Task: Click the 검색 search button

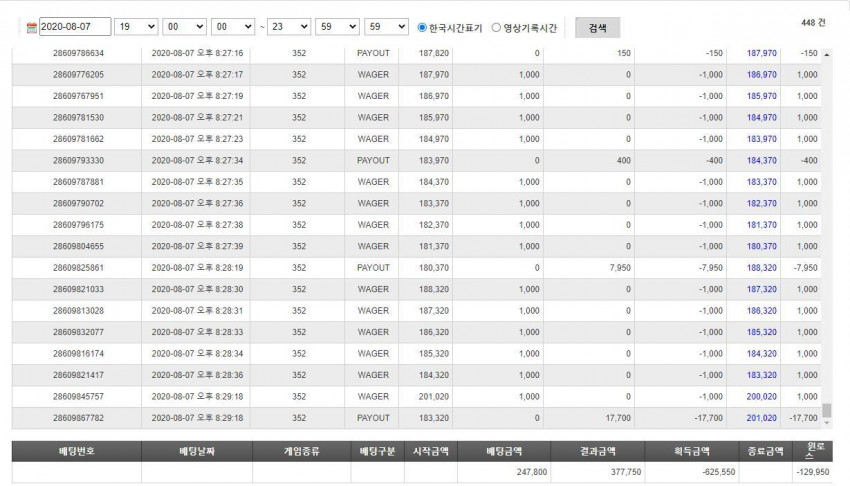Action: (x=597, y=28)
